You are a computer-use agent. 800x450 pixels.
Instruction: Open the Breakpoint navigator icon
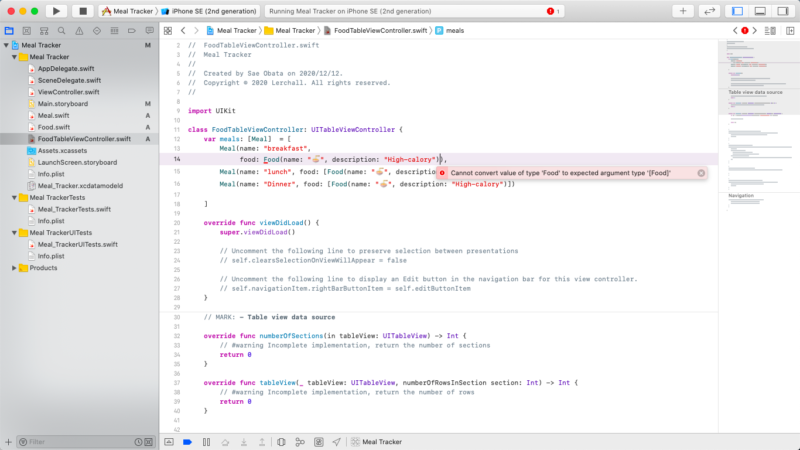coord(132,31)
